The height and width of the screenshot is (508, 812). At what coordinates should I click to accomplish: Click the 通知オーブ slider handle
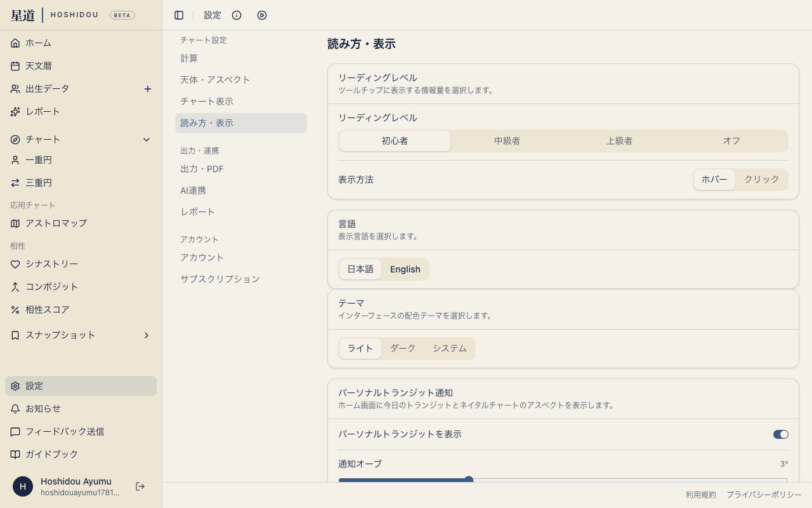coord(469,480)
